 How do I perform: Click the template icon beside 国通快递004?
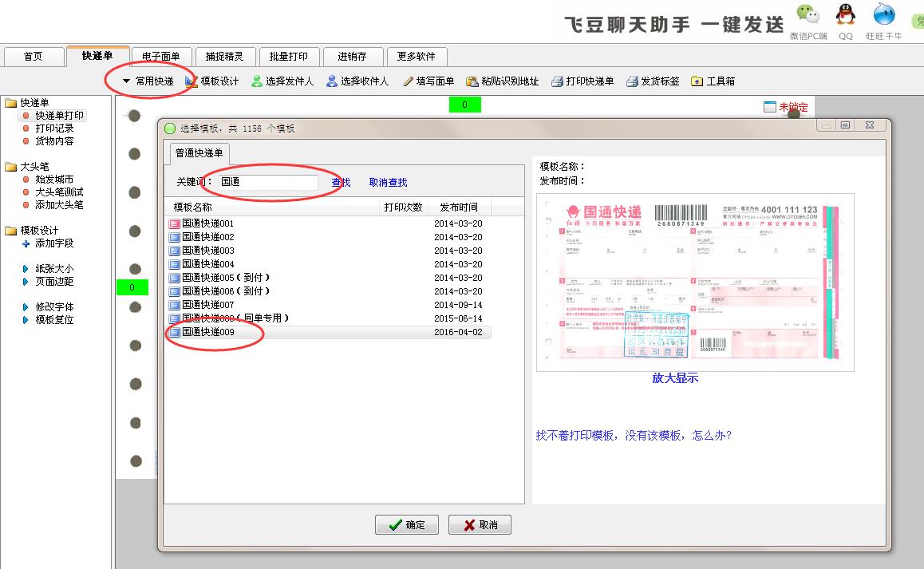175,265
